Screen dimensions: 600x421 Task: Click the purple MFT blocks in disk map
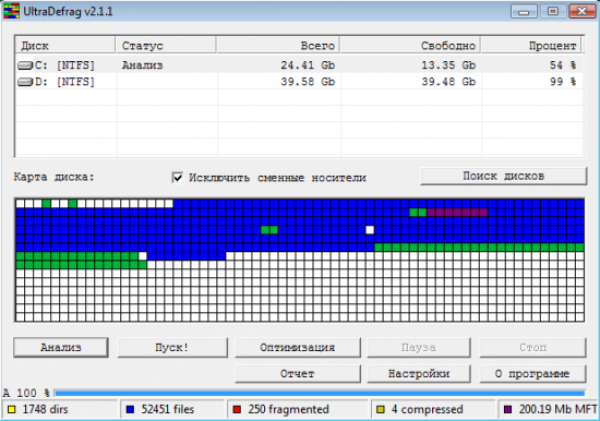point(457,212)
